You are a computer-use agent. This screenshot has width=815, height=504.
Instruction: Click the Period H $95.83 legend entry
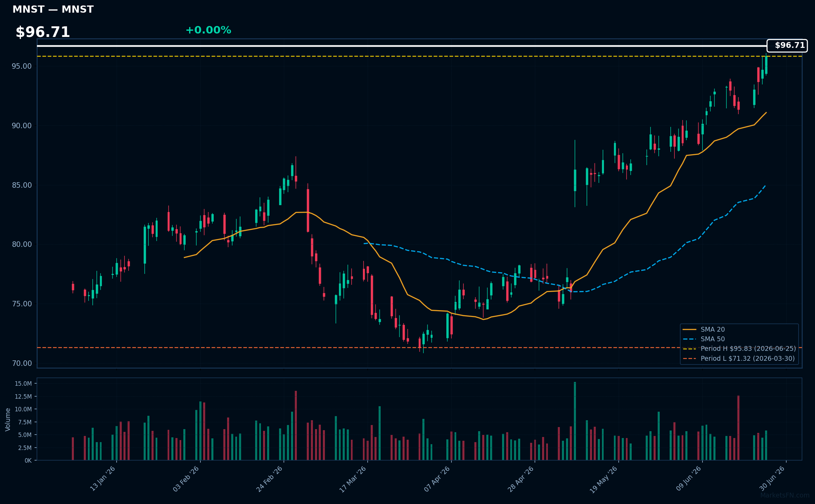[x=739, y=348]
